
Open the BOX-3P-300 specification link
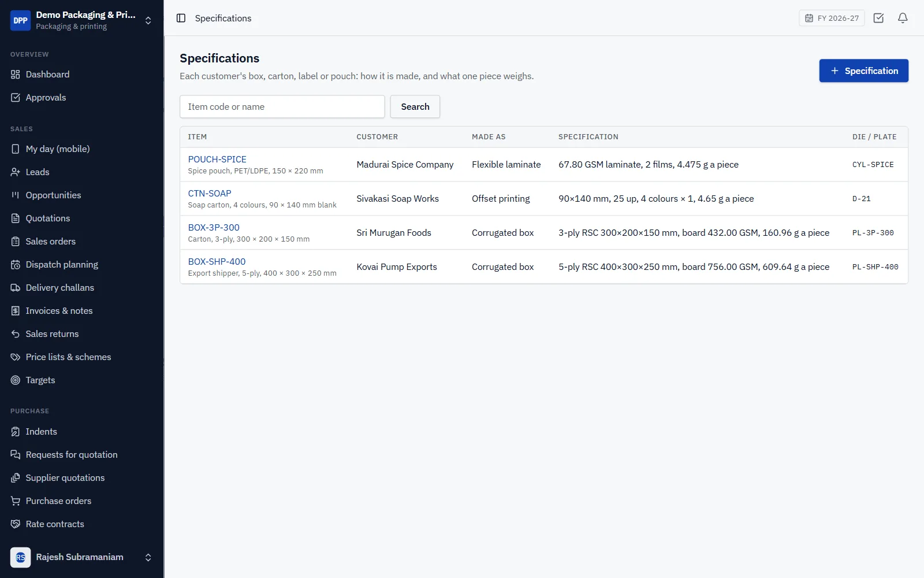point(214,227)
